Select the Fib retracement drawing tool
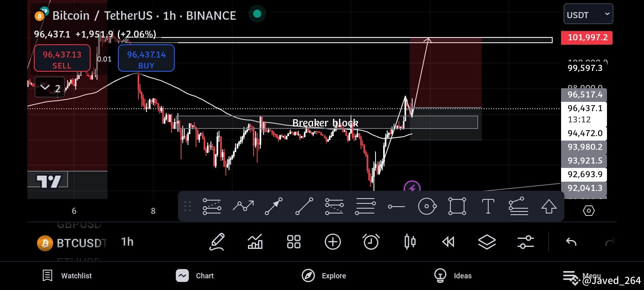 (x=212, y=207)
